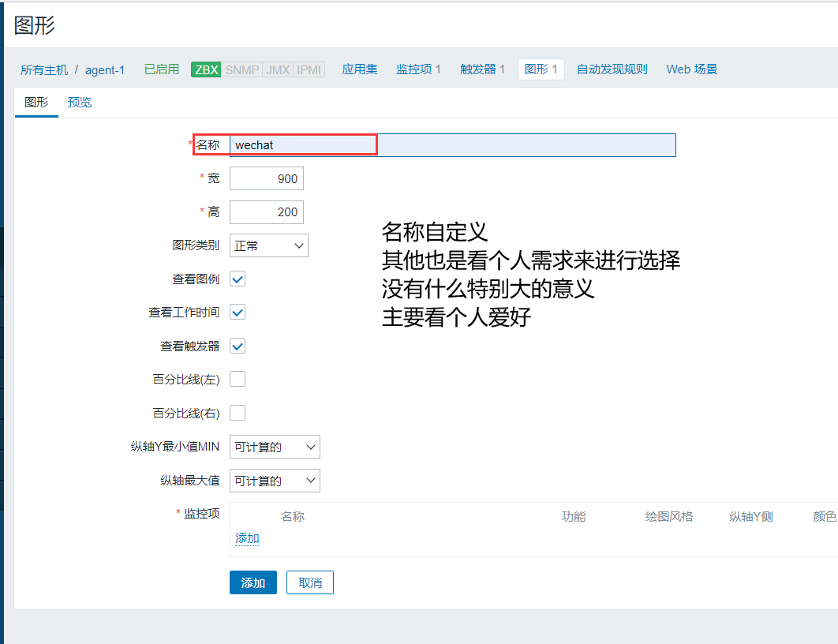
Task: Click the IPMI availability badge
Action: pos(309,70)
